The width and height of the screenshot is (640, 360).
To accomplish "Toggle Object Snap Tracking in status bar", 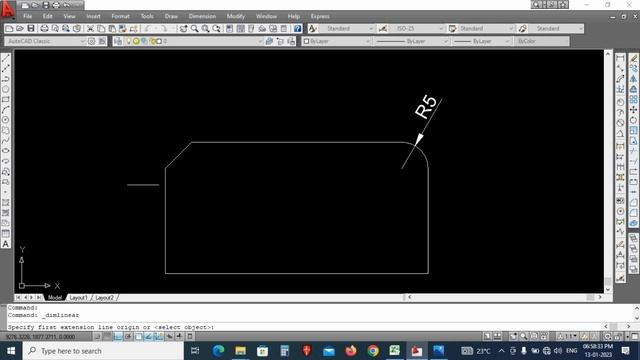I will click(149, 337).
